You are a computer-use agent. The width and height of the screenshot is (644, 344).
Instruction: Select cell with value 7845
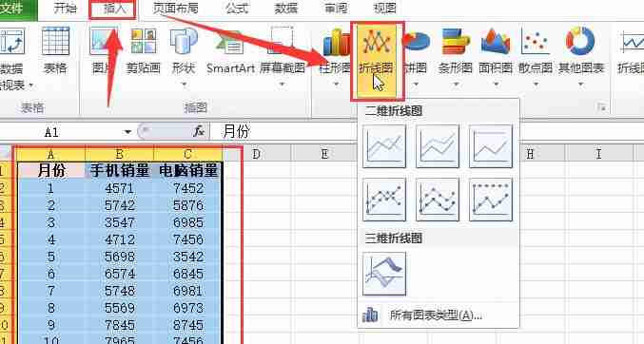[x=119, y=325]
